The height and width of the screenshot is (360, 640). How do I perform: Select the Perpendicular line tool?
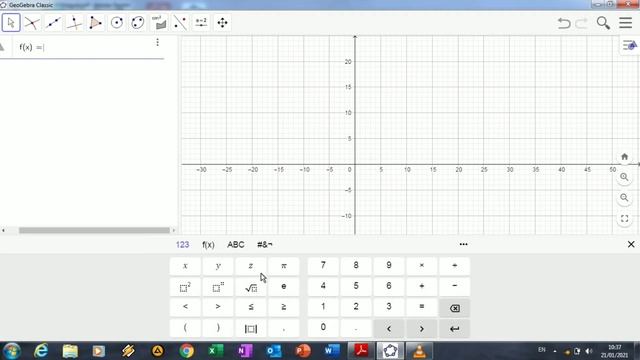pos(74,22)
